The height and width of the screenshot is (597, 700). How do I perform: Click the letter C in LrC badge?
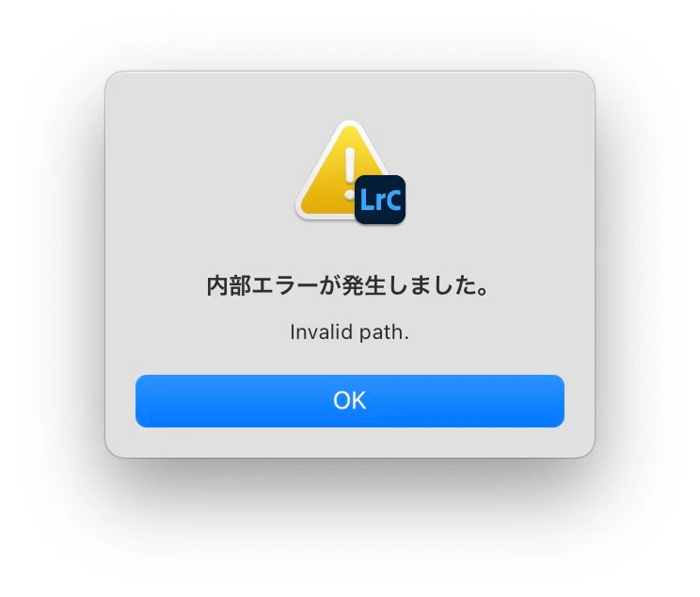[x=391, y=200]
